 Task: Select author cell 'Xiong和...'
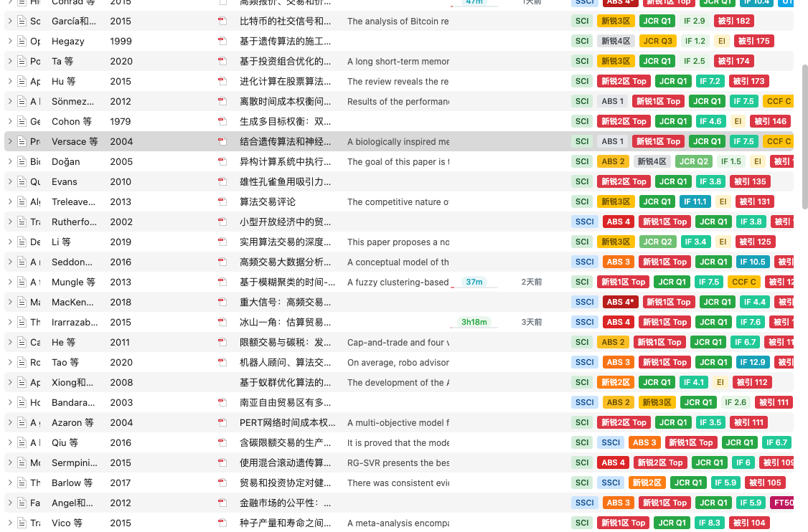pos(72,383)
